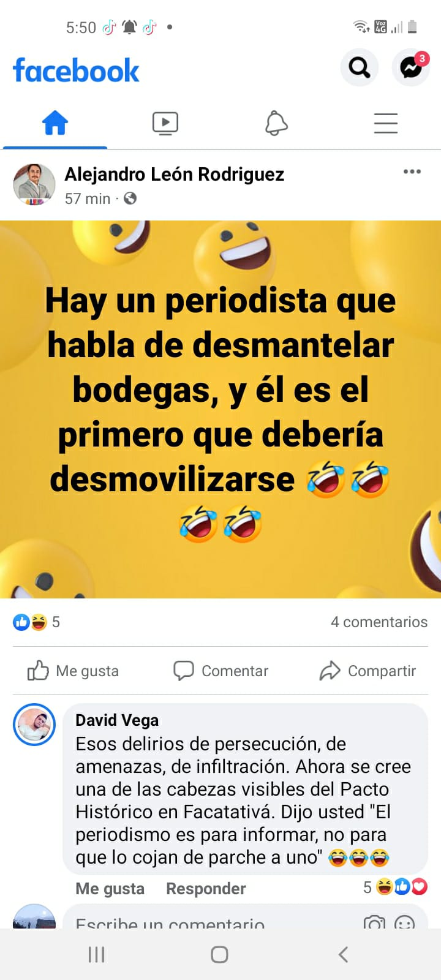
Task: Tap the public globe privacy icon
Action: point(130,198)
